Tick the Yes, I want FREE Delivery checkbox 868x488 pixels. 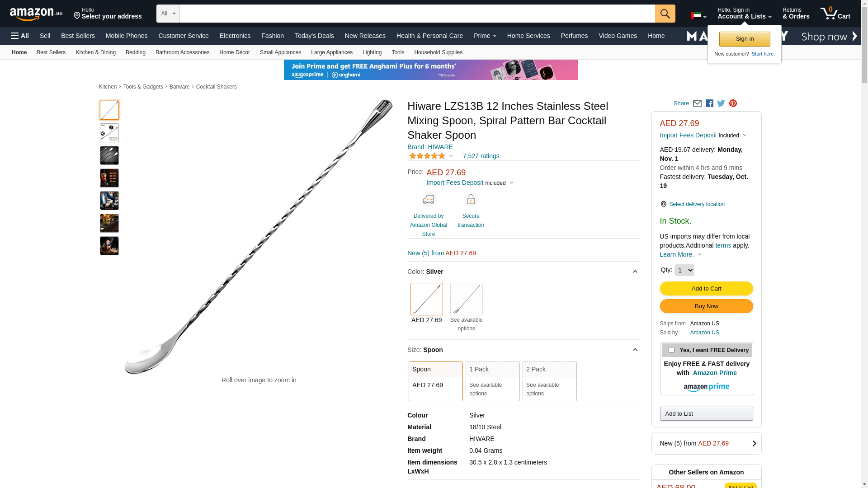point(671,350)
